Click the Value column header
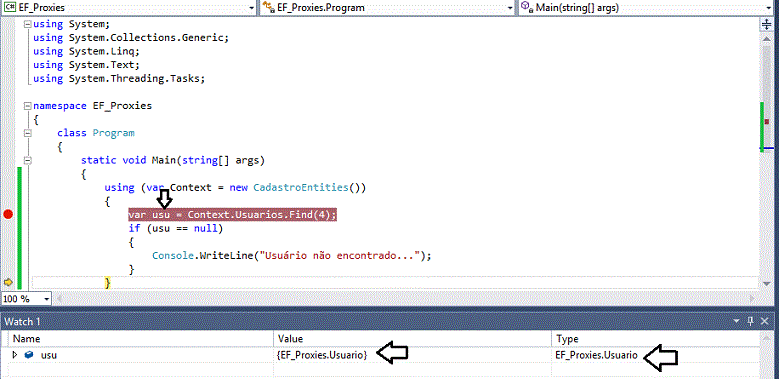This screenshot has height=390, width=779. [x=412, y=339]
